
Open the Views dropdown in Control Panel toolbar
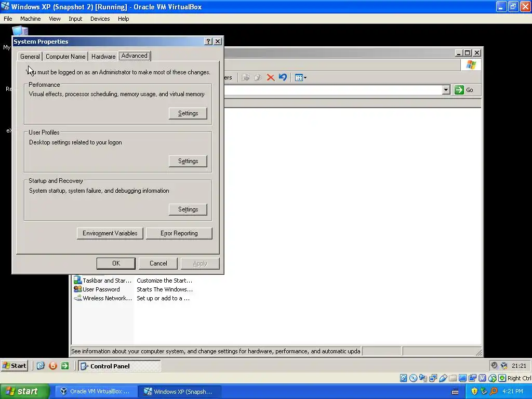[x=301, y=78]
